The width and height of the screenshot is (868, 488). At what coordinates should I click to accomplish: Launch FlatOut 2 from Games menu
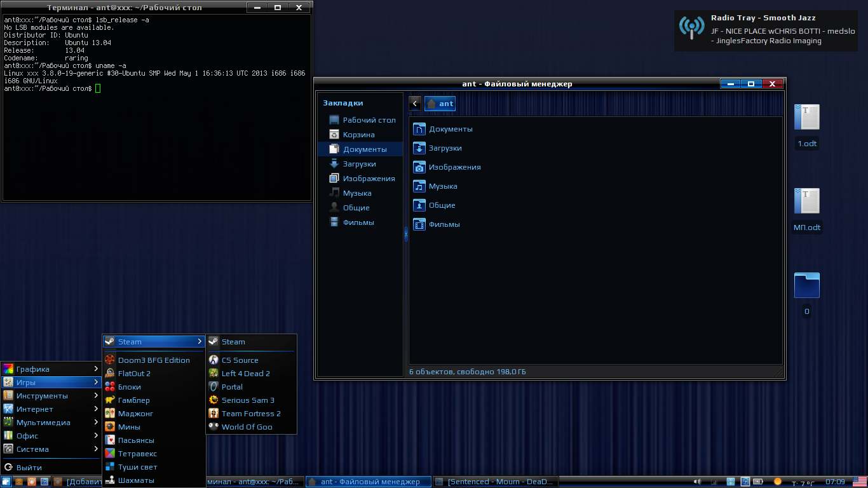tap(154, 374)
